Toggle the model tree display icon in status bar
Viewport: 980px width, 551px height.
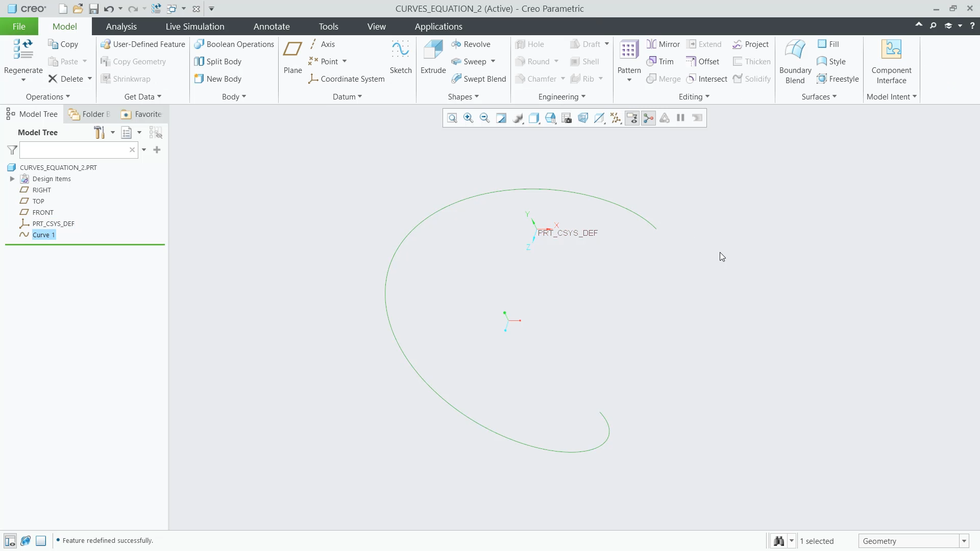click(x=10, y=541)
